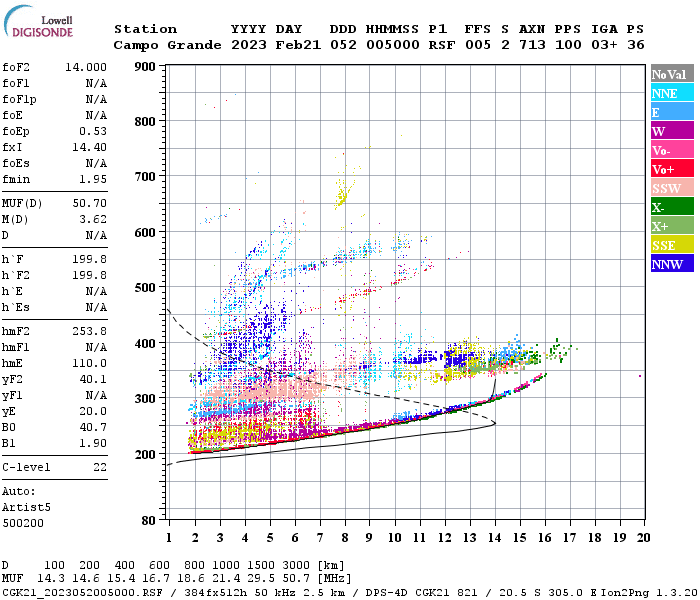This screenshot has width=700, height=600.
Task: Click the 80 km y-axis label
Action: pos(149,521)
